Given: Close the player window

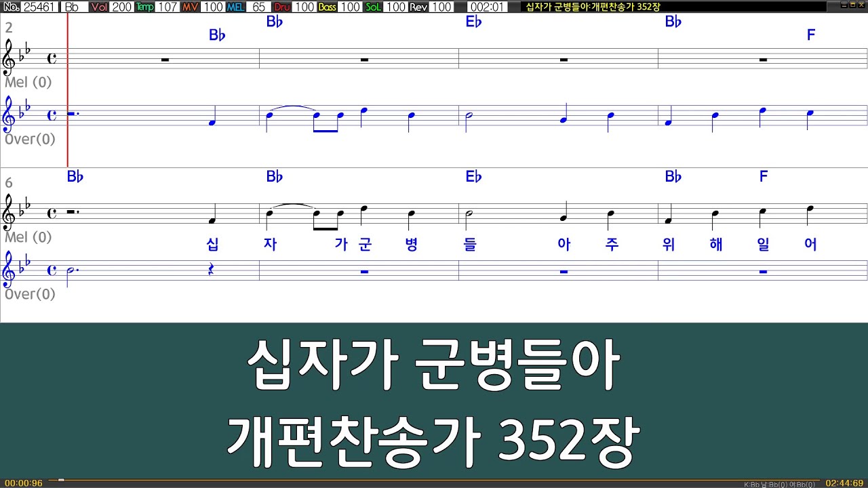Looking at the screenshot, I should (x=861, y=5).
